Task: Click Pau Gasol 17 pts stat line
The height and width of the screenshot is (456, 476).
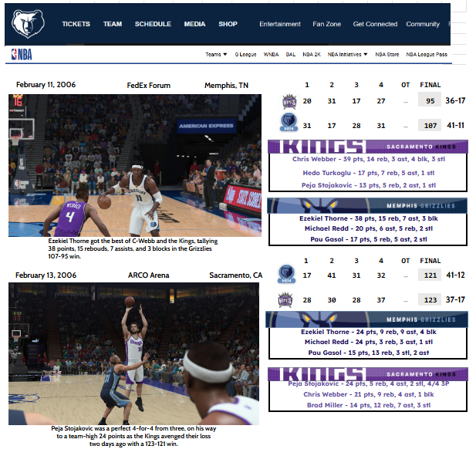Action: click(x=369, y=239)
